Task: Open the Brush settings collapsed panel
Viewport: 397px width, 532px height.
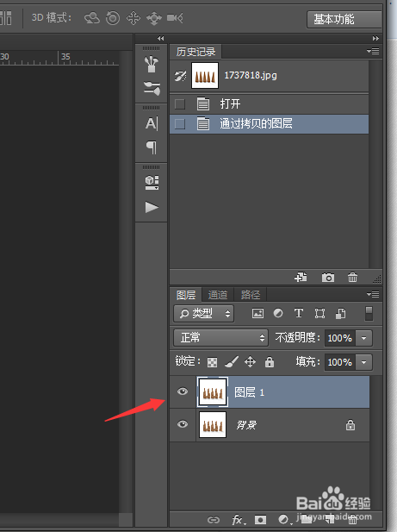Action: coord(152,88)
